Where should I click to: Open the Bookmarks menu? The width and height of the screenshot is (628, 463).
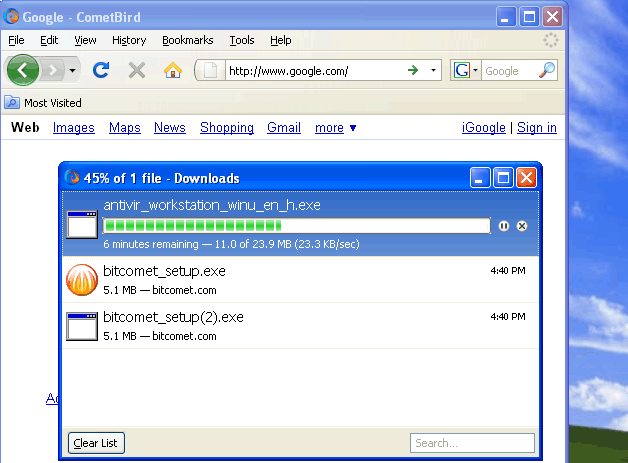click(187, 40)
